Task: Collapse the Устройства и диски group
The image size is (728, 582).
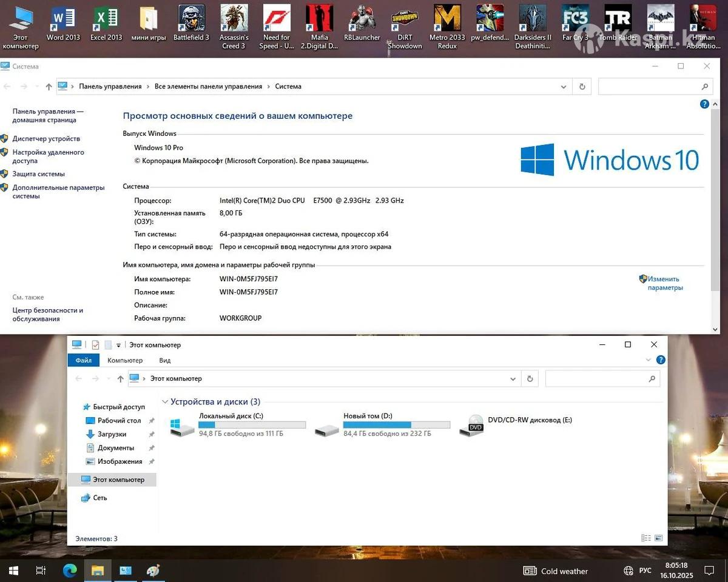Action: tap(165, 402)
